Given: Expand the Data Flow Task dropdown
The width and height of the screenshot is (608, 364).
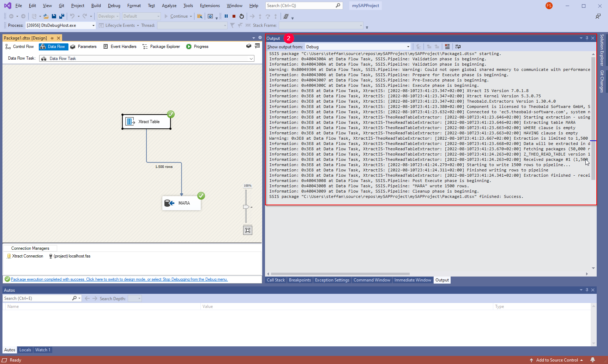Looking at the screenshot, I should (x=251, y=59).
